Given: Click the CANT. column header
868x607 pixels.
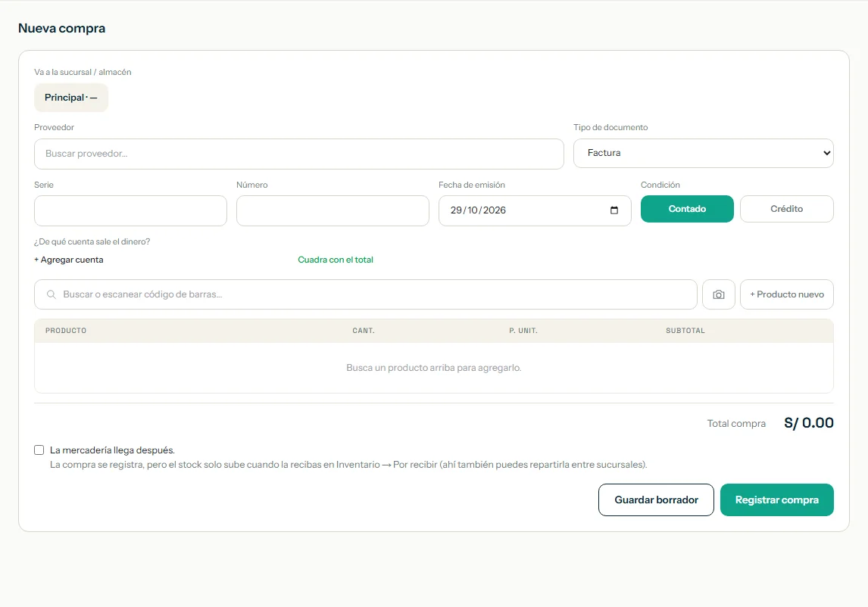Looking at the screenshot, I should tap(364, 330).
